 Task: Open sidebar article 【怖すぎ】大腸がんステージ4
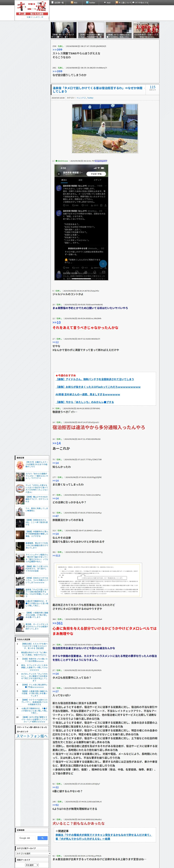click(37, 464)
